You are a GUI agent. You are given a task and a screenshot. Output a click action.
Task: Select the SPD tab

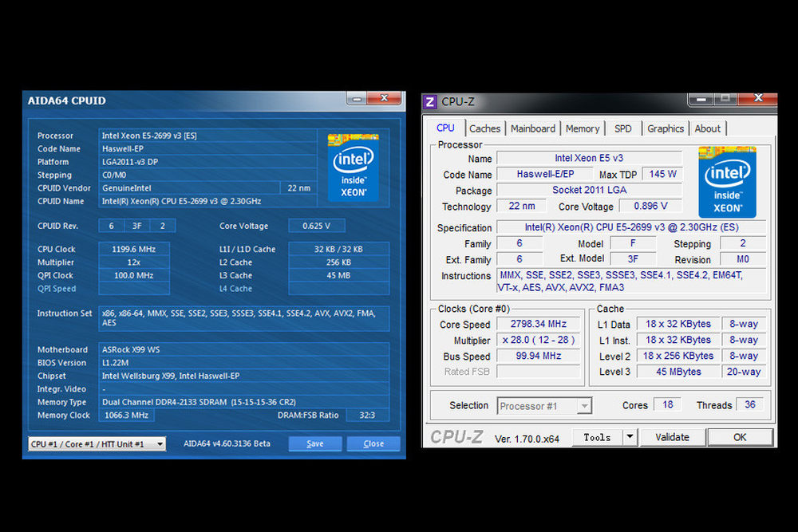pos(623,128)
